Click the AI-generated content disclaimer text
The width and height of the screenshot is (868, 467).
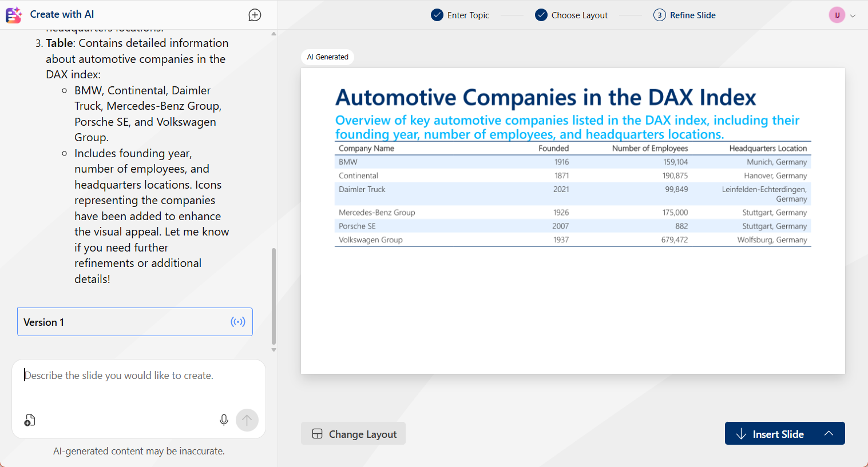pyautogui.click(x=139, y=451)
